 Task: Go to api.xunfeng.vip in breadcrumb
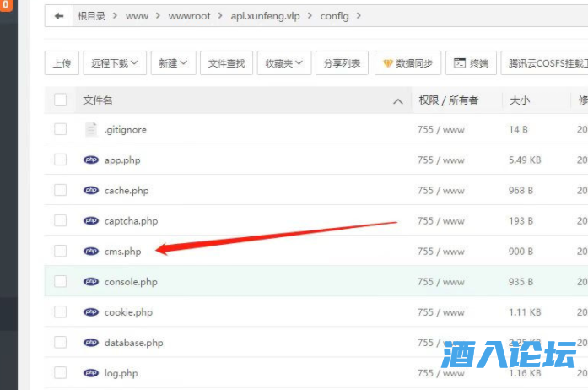pos(265,16)
